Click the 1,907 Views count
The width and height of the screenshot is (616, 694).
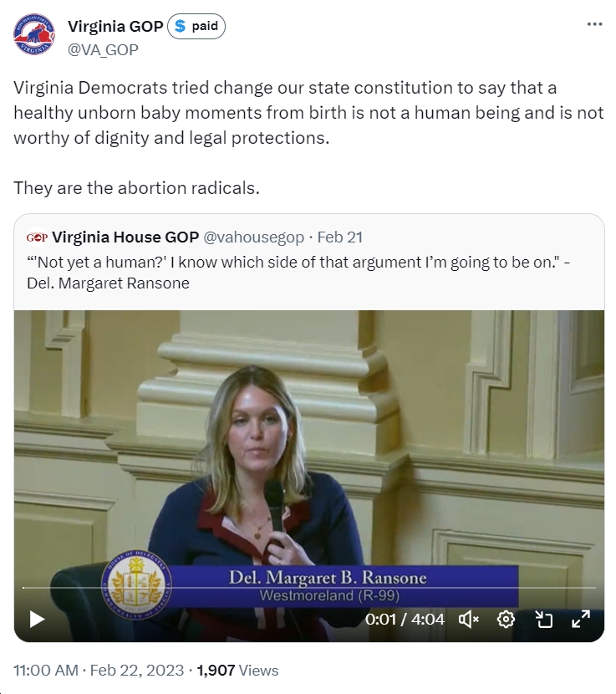tap(237, 670)
